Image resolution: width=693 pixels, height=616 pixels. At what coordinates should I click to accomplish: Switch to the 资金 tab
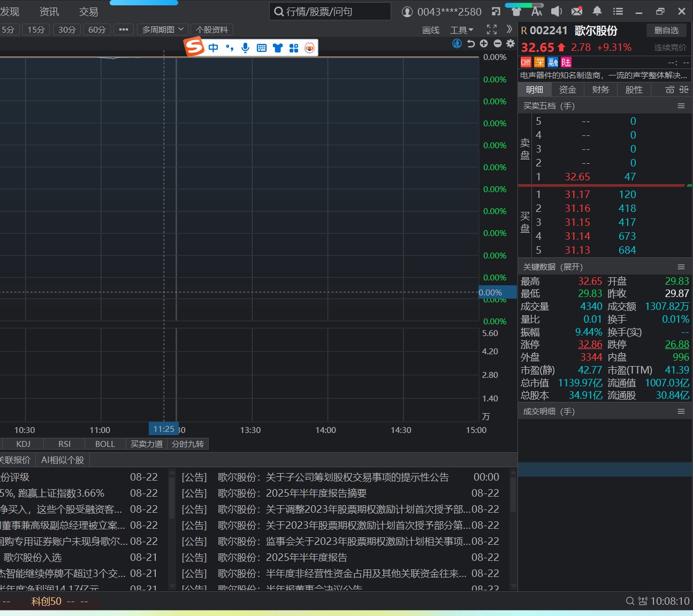click(568, 89)
